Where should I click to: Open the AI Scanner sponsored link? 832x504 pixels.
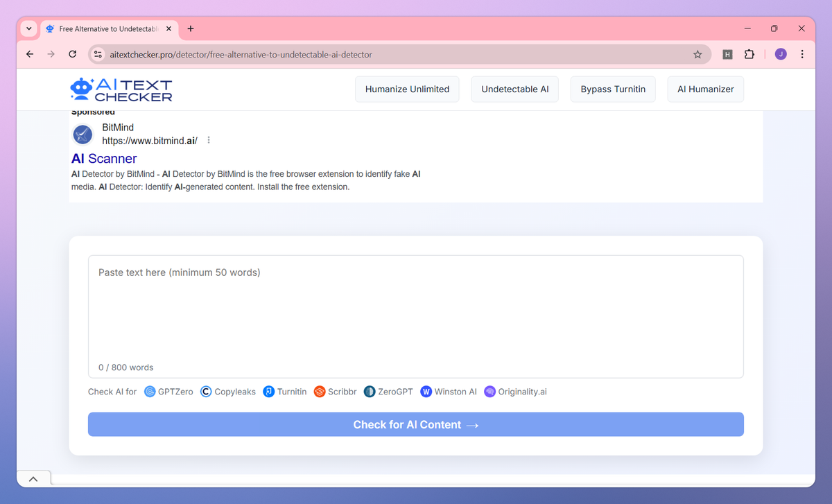click(x=104, y=159)
